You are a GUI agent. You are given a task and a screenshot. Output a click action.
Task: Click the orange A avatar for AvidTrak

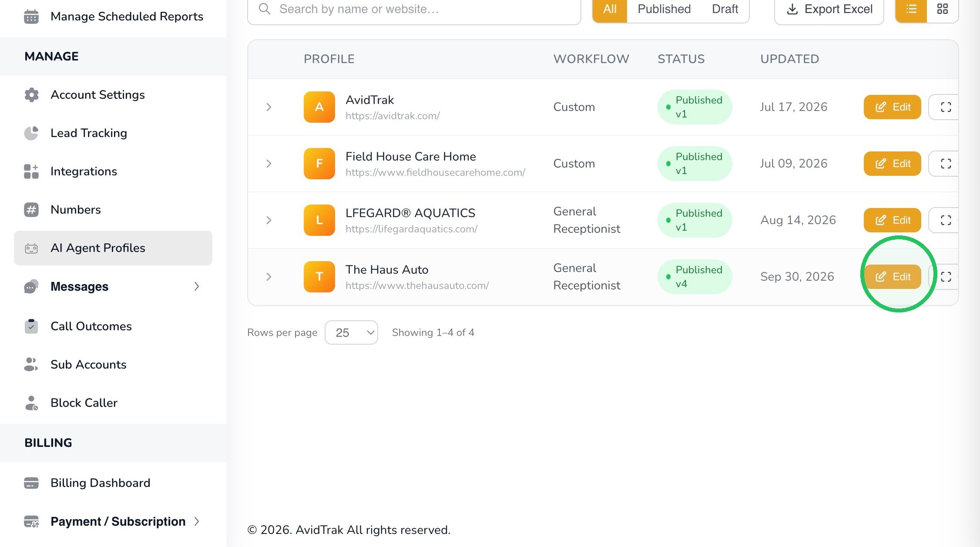click(319, 107)
